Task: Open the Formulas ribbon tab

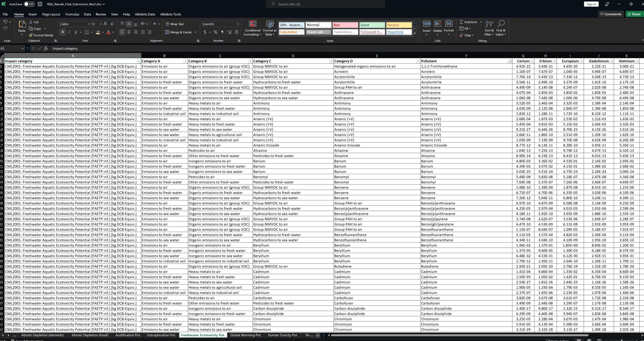Action: tap(72, 14)
